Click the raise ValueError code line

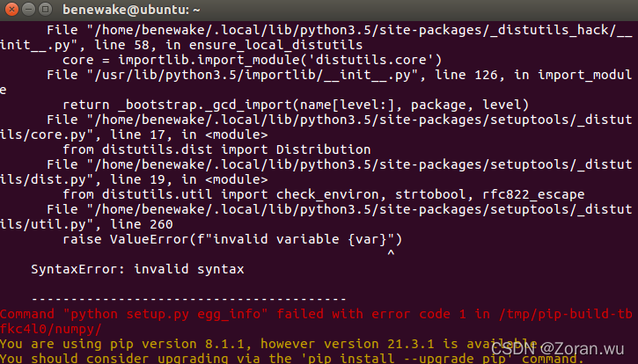tap(231, 239)
